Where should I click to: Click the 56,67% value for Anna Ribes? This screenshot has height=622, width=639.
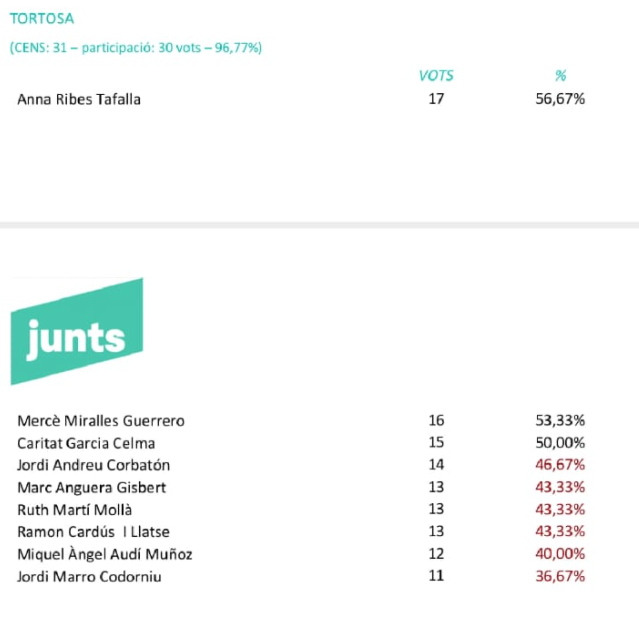(x=560, y=99)
